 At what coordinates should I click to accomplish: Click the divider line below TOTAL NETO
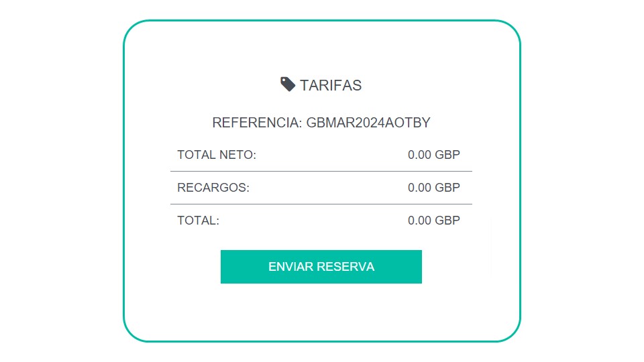coord(321,171)
